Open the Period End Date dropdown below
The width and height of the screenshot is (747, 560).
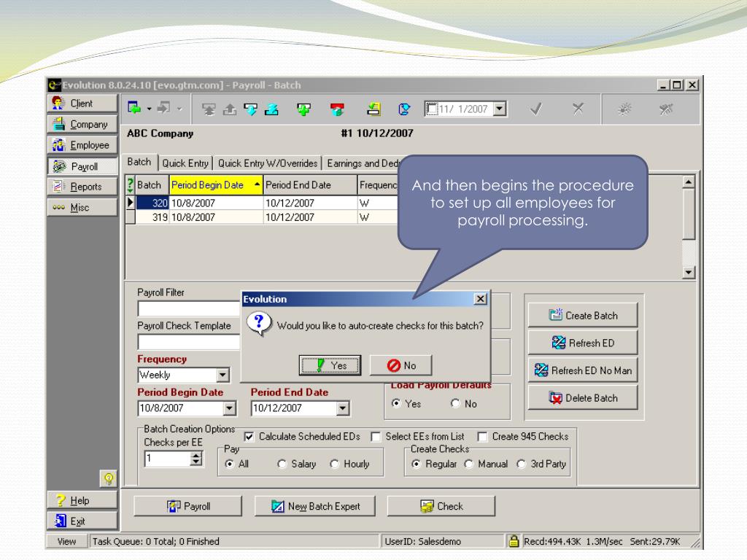coord(343,408)
